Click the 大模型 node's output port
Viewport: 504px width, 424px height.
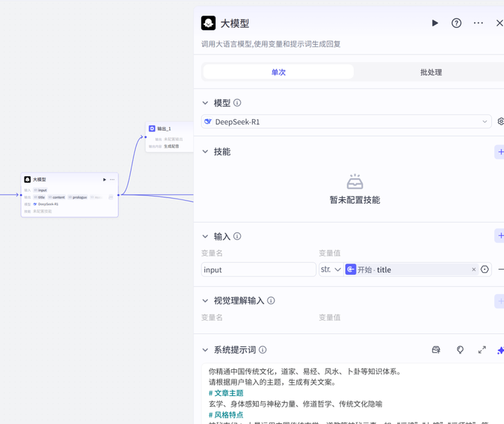[x=118, y=195]
